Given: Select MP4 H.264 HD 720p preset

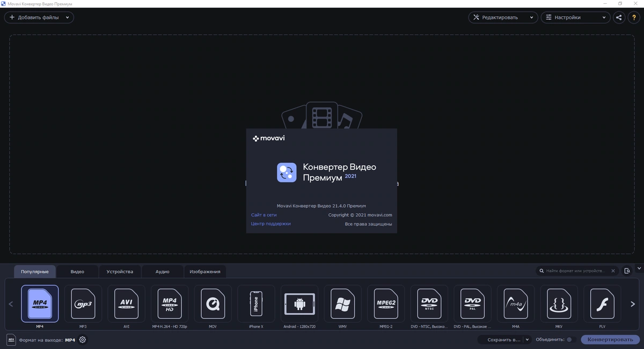Looking at the screenshot, I should pos(170,303).
